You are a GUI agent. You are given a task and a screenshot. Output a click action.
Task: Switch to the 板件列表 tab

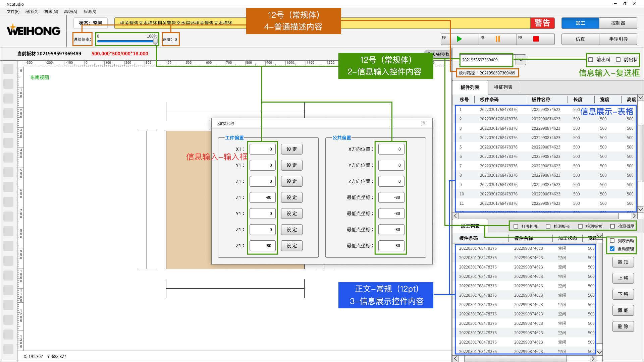(x=470, y=87)
